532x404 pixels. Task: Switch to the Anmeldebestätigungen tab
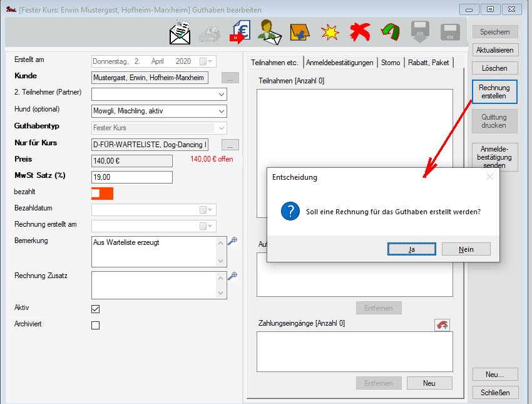point(340,63)
